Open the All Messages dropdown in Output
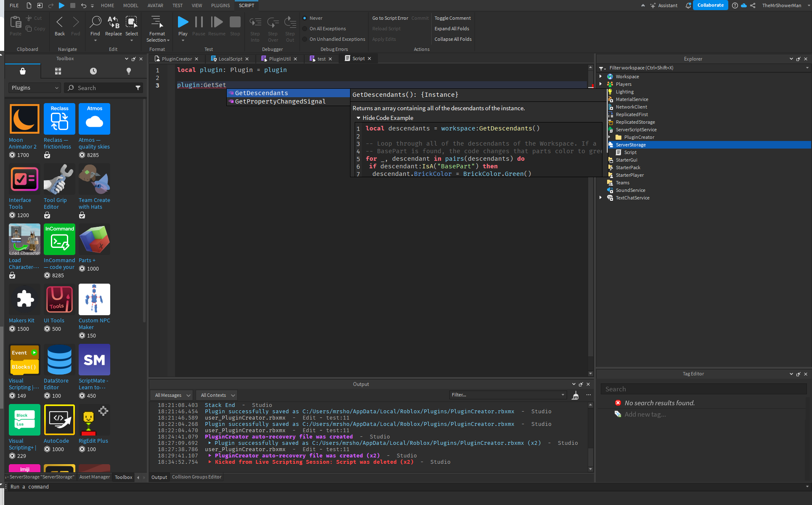The height and width of the screenshot is (505, 812). point(171,395)
